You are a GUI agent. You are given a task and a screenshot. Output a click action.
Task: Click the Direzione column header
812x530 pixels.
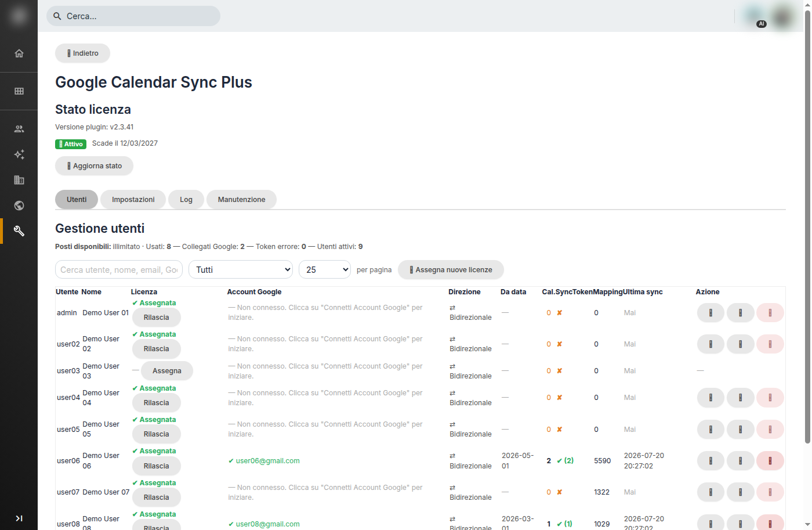465,292
